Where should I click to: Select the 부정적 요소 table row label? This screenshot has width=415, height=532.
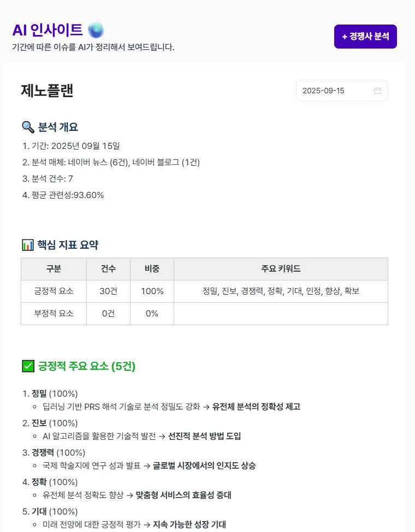click(x=54, y=314)
